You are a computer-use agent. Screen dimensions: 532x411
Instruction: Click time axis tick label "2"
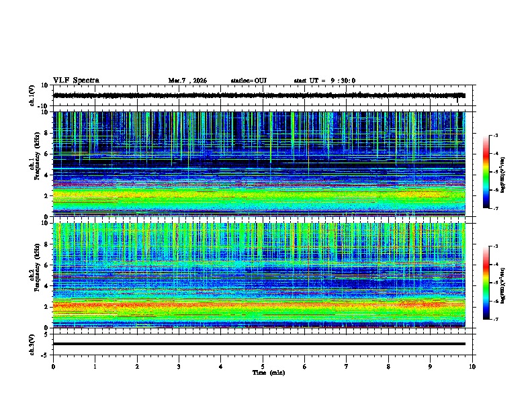[x=137, y=367]
